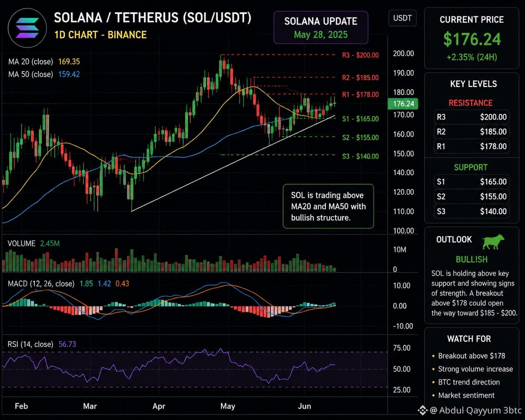
Task: Click the green BULLISH outlook label
Action: (471, 259)
